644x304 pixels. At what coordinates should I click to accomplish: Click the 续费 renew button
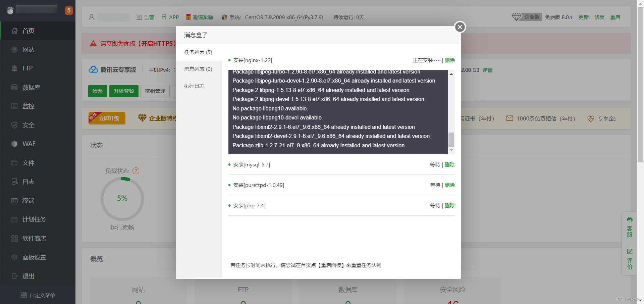[98, 91]
